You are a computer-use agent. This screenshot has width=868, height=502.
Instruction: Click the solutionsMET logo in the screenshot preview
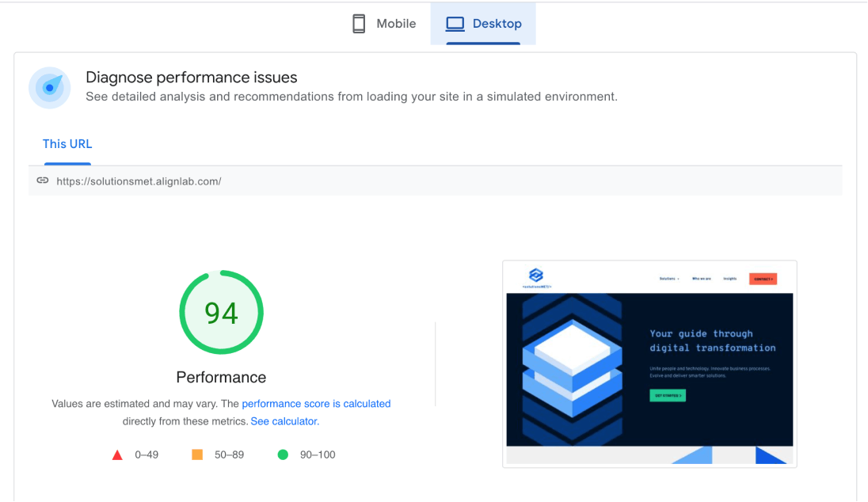[536, 277]
